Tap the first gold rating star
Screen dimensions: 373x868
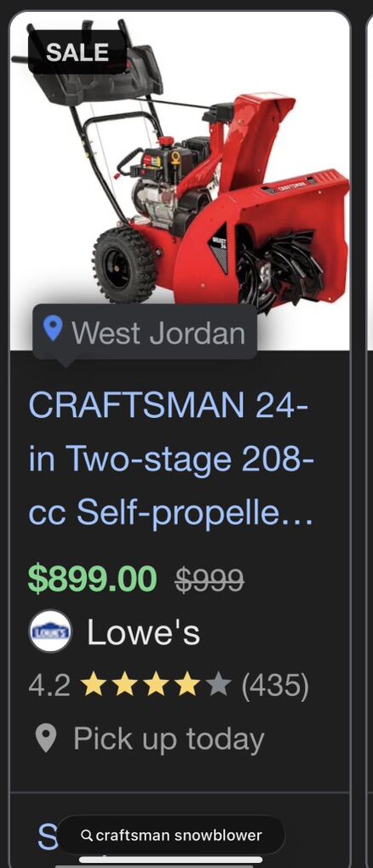pos(92,686)
